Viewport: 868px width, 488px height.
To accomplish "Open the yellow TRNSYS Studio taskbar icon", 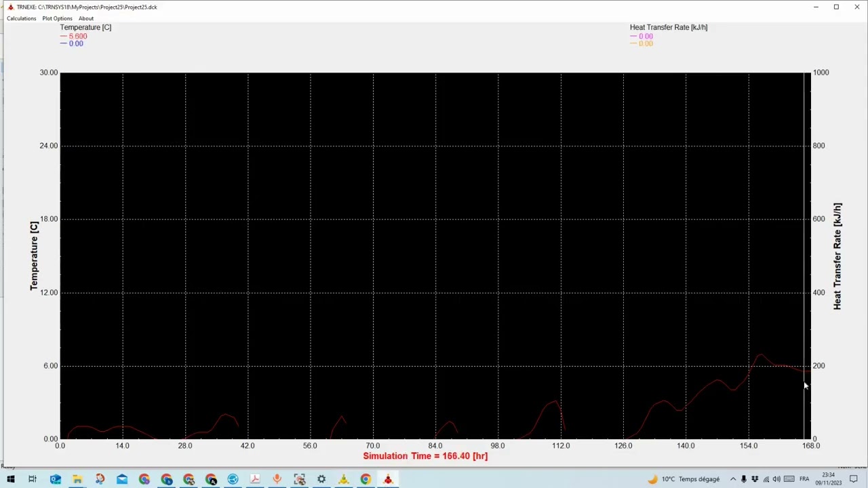I will click(344, 479).
